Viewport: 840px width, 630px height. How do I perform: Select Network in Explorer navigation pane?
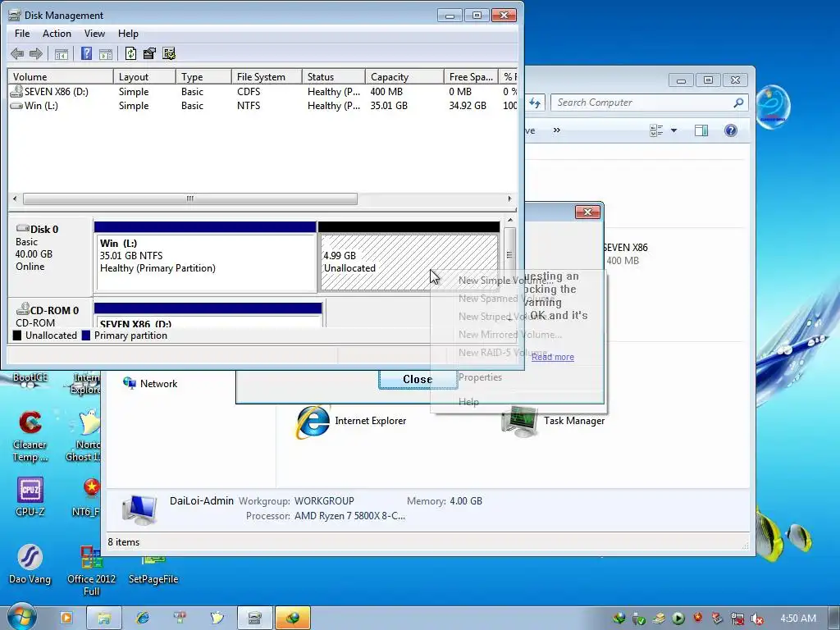(x=151, y=384)
